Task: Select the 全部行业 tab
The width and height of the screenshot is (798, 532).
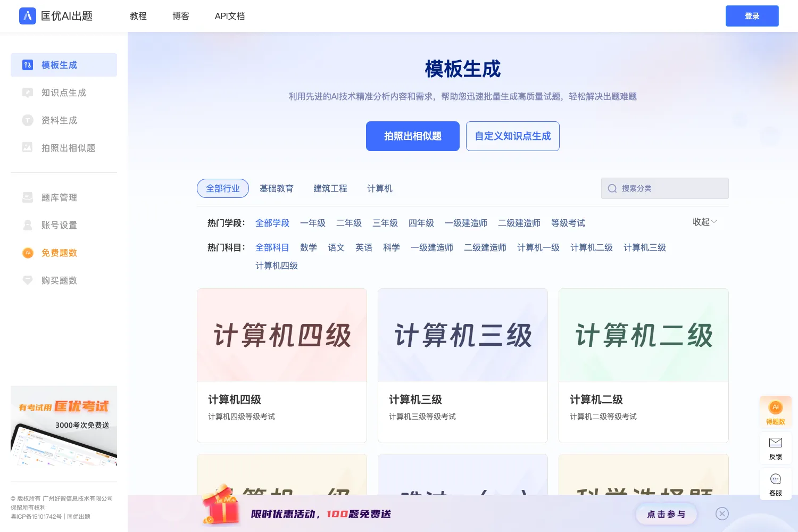Action: point(223,188)
